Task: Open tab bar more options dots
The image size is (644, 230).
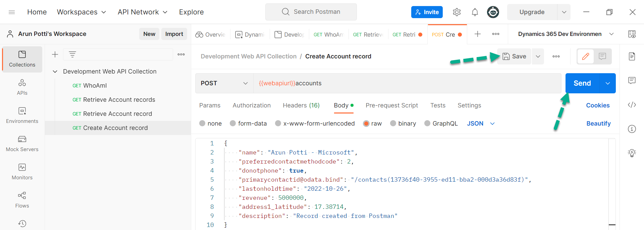Action: click(x=496, y=34)
